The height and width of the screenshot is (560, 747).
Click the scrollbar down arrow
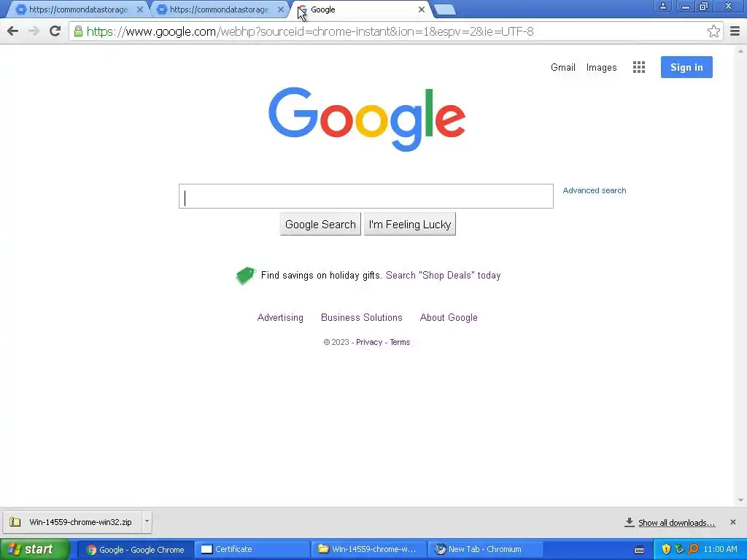click(x=741, y=500)
